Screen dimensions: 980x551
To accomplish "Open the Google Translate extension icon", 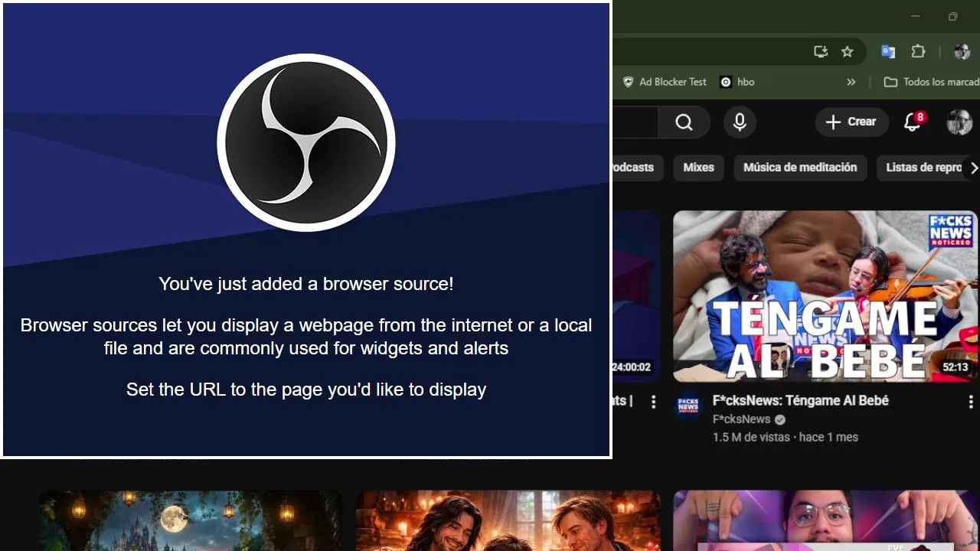I will (x=888, y=52).
